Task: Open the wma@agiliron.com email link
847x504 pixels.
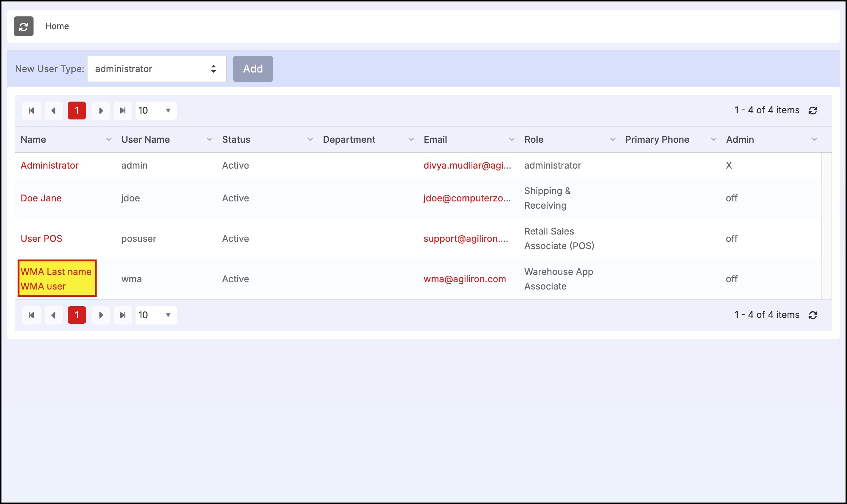Action: pyautogui.click(x=465, y=279)
